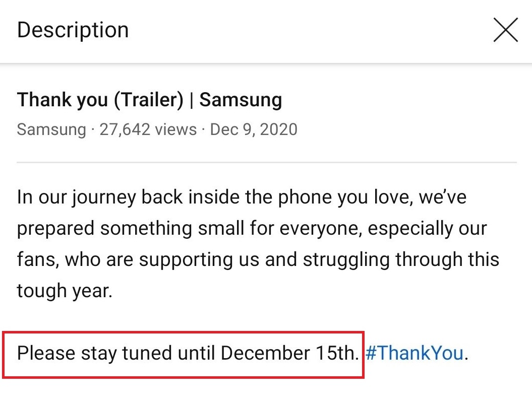Open the #ThankYou hashtag link
Screen dimensions: 532x407
(414, 353)
